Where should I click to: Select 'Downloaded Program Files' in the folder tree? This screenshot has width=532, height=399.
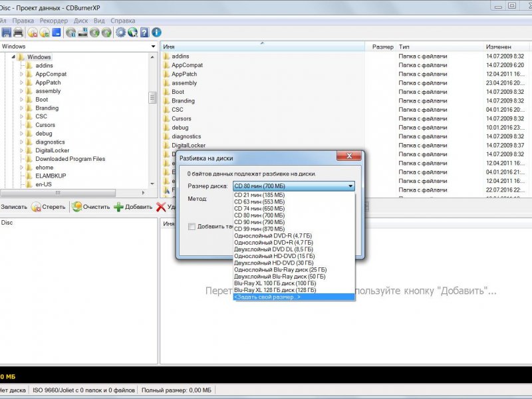(70, 159)
